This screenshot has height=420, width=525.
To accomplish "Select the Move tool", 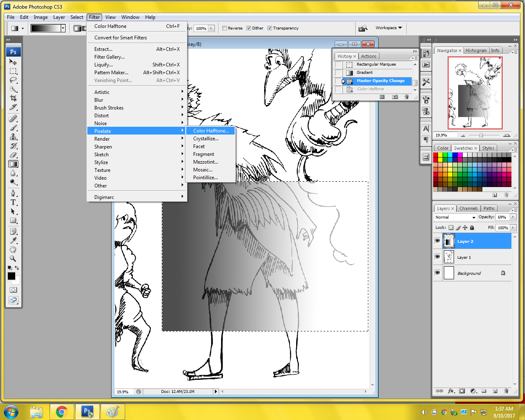I will [13, 62].
